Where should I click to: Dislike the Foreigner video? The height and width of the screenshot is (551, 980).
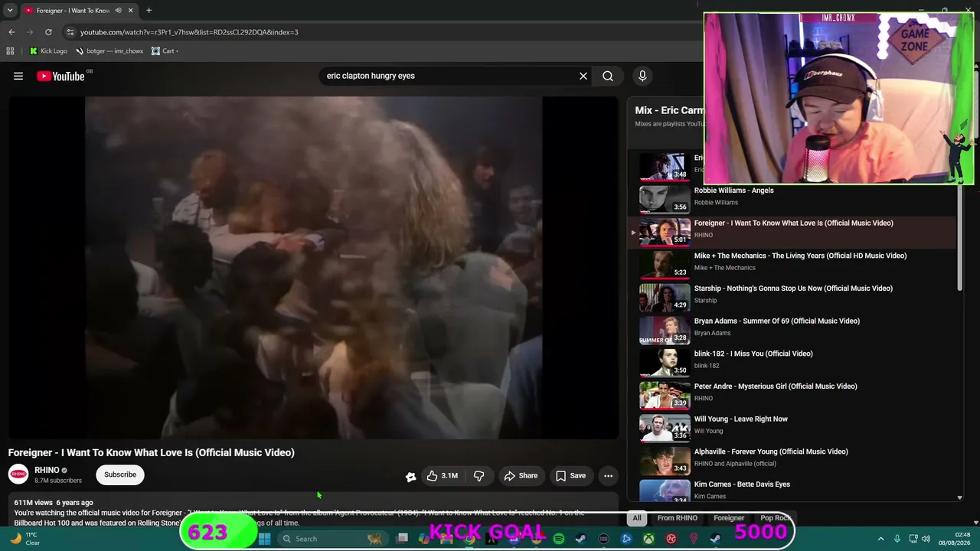pos(479,476)
